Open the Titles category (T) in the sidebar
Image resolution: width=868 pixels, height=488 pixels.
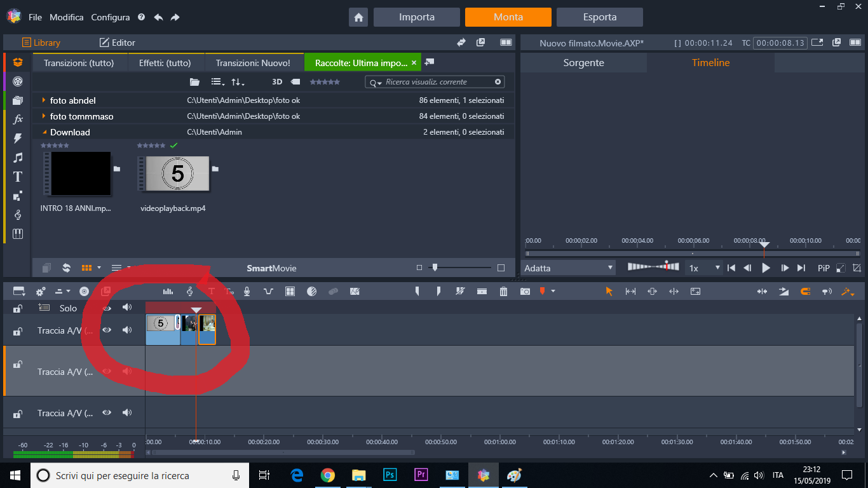18,177
